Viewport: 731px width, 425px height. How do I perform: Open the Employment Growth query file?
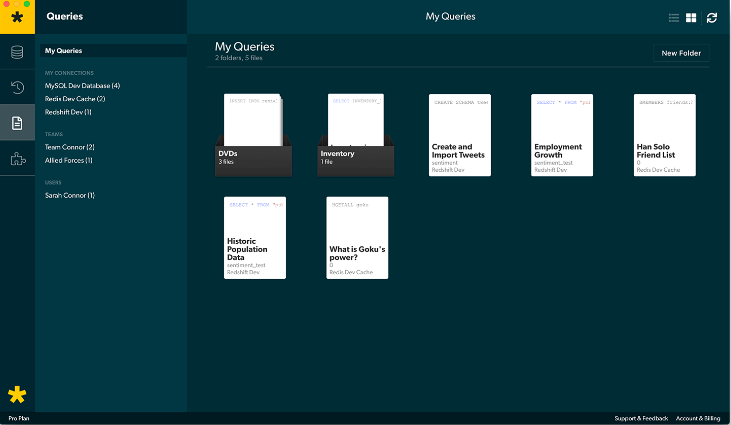pos(561,135)
